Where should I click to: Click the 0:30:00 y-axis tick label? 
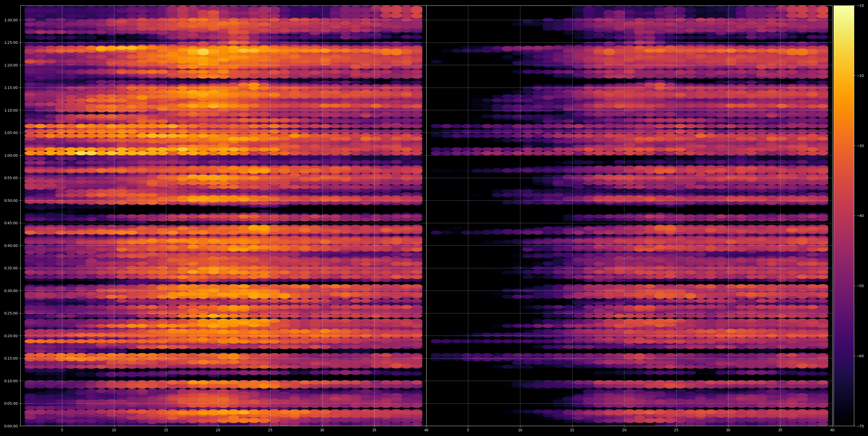11,291
